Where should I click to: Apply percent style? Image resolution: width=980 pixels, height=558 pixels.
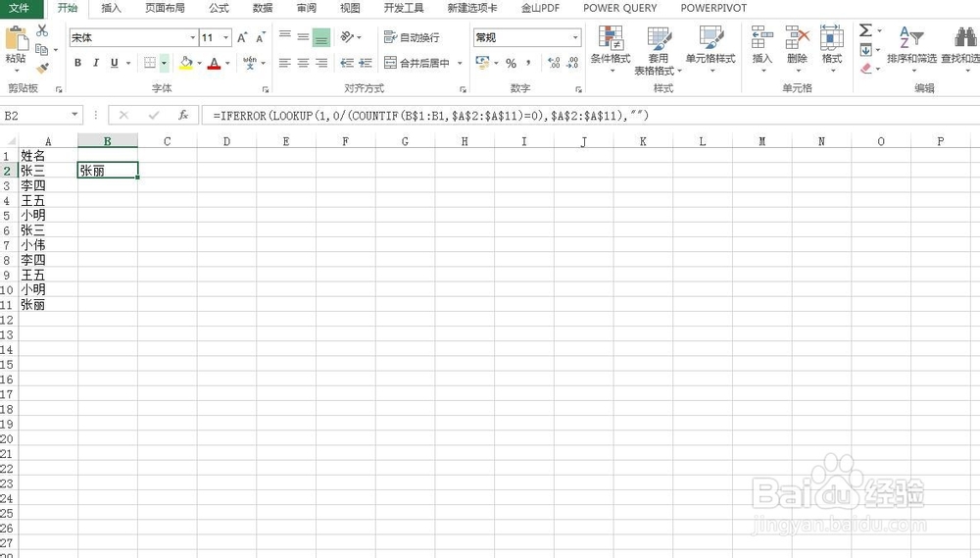click(x=511, y=63)
